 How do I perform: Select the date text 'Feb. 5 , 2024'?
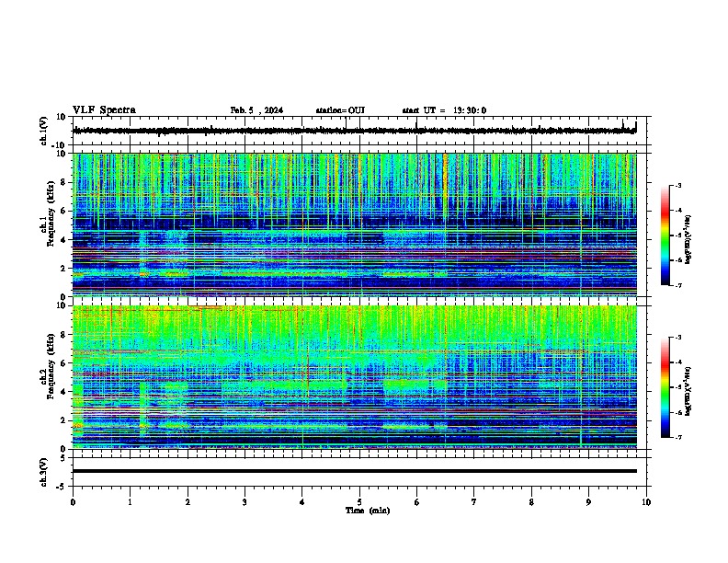[256, 110]
